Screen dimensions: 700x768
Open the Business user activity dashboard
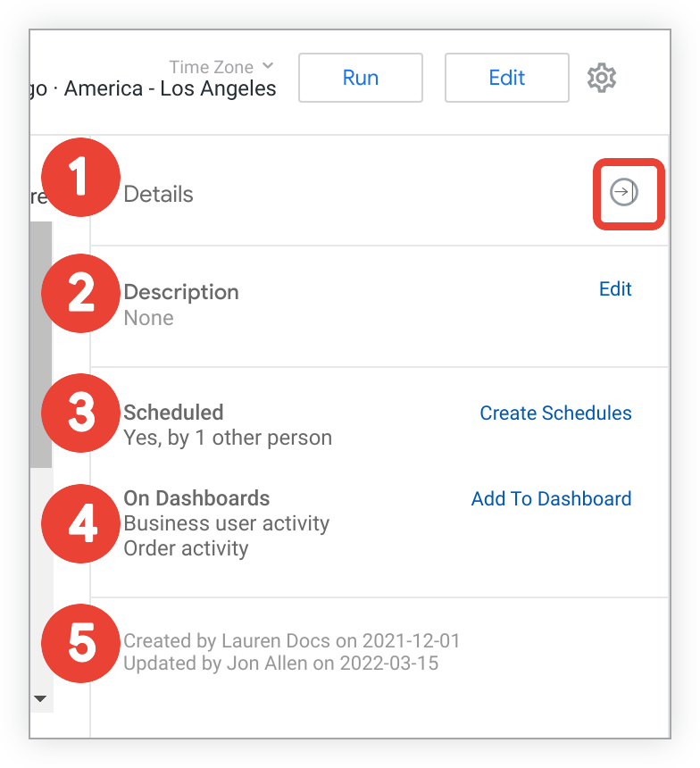227,523
